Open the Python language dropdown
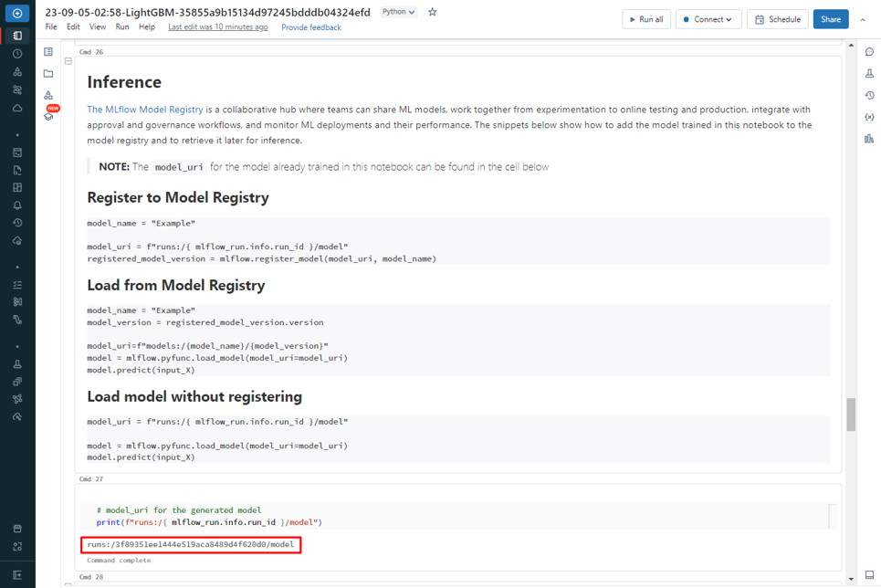Viewport: 881px width, 588px height. [x=398, y=12]
